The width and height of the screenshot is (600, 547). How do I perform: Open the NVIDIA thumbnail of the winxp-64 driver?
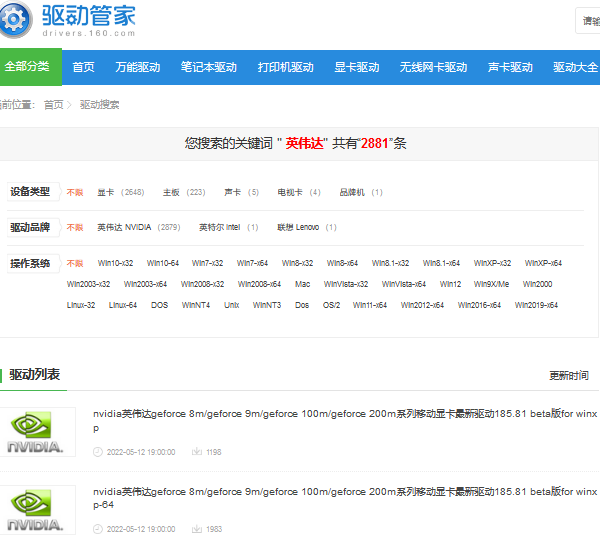[38, 510]
